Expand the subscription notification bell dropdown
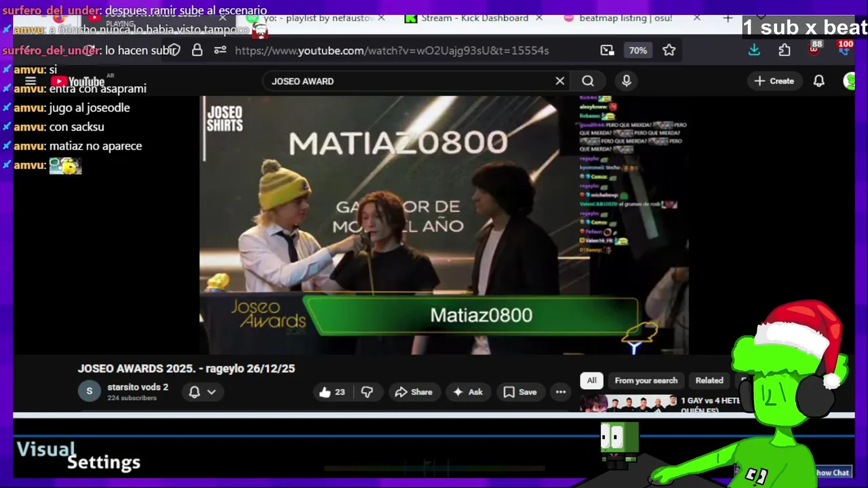 202,392
